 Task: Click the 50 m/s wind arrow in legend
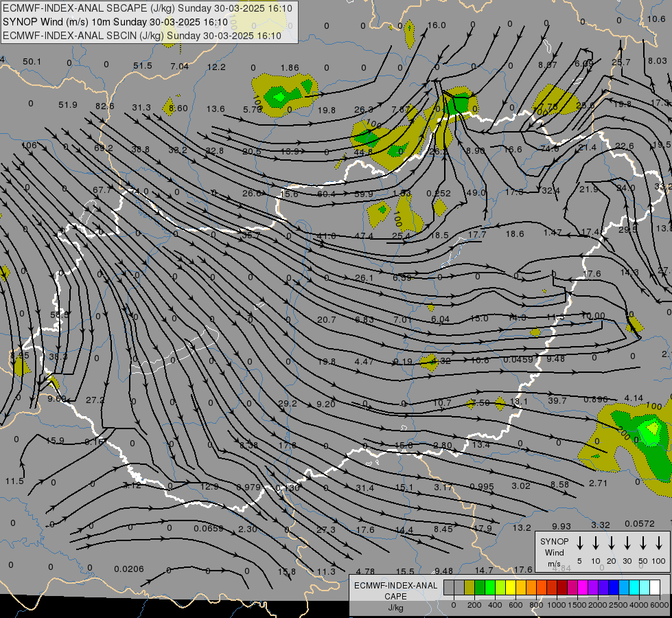643,543
